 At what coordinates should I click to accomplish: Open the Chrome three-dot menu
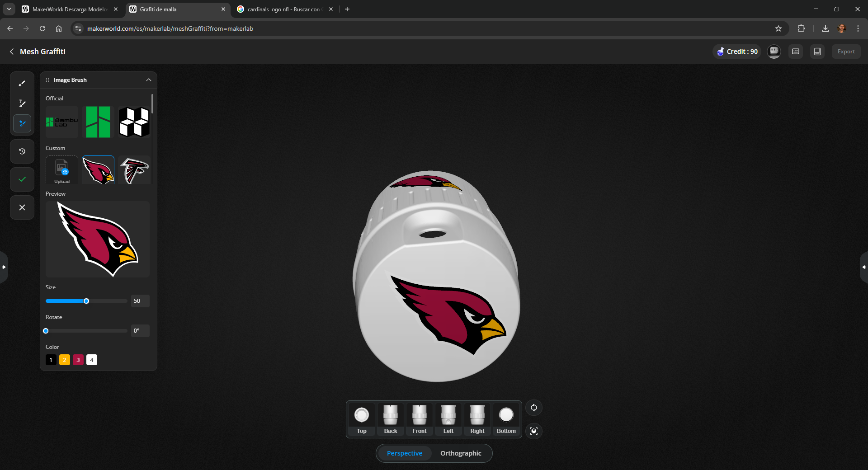click(858, 28)
